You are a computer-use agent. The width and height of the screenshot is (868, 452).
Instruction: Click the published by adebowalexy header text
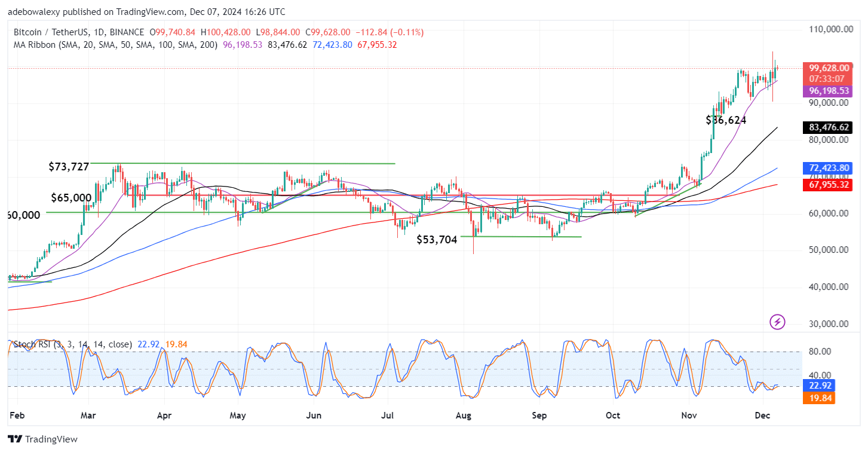tap(146, 11)
